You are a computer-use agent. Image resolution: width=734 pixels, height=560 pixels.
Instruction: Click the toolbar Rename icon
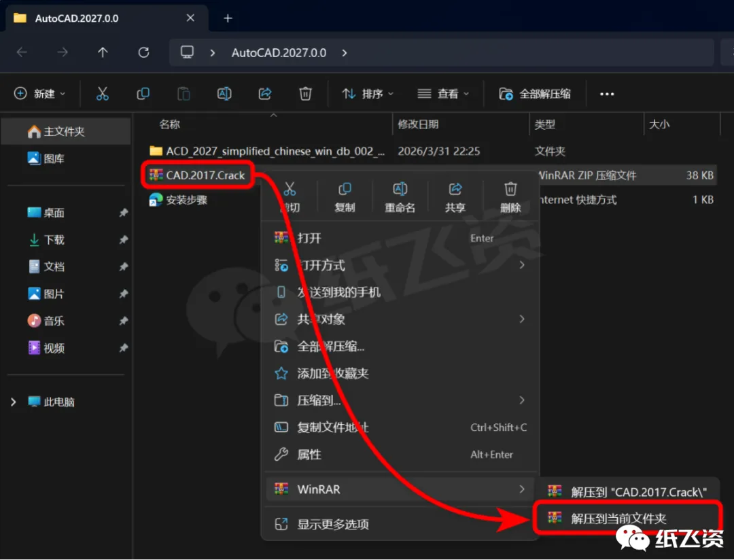(x=224, y=94)
